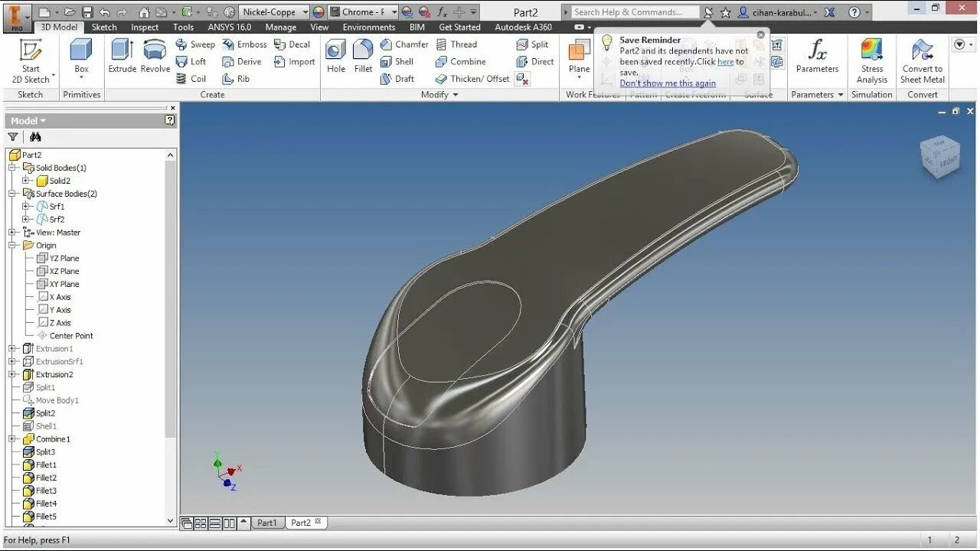Image resolution: width=980 pixels, height=551 pixels.
Task: Click the ViewCube FRONT face
Action: tap(948, 161)
